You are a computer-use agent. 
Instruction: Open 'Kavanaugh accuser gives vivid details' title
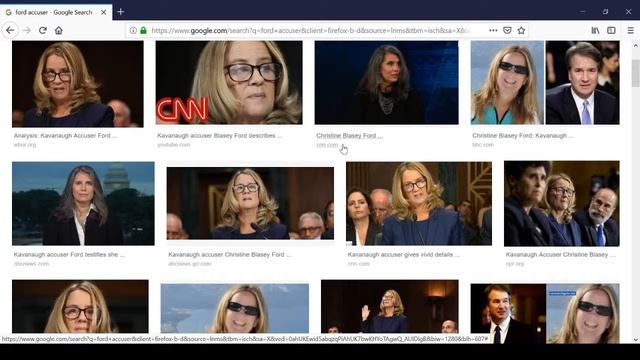pos(403,254)
